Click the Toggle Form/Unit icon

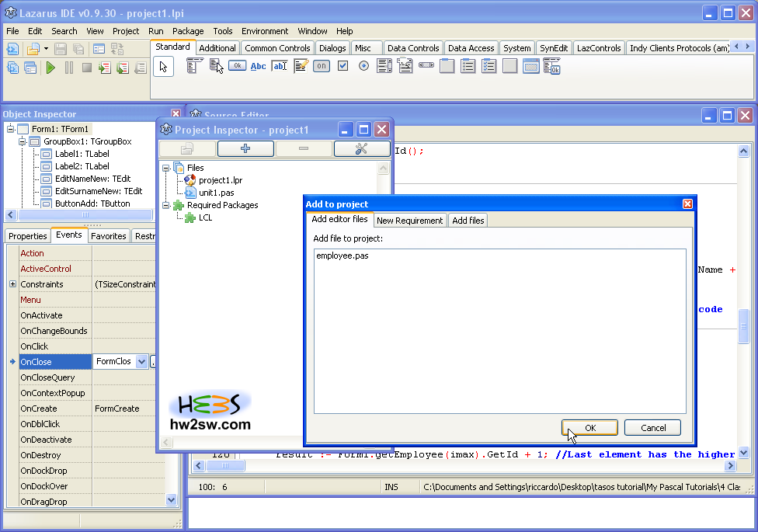pos(117,49)
